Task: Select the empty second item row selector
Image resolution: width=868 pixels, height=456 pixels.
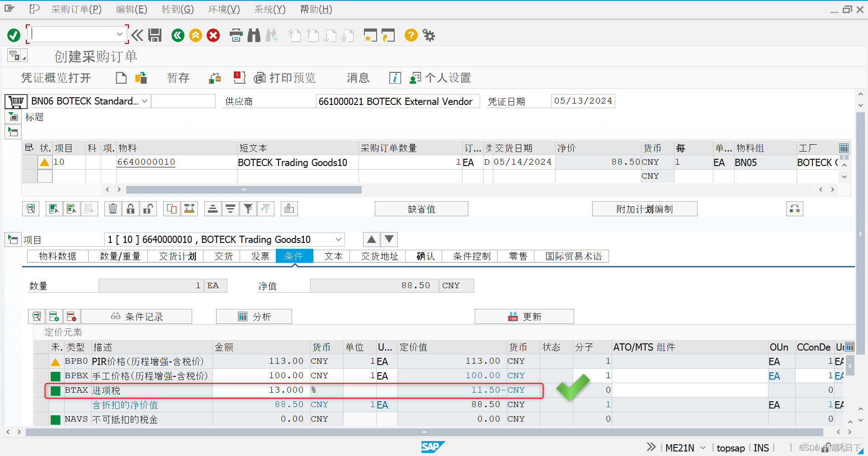Action: click(x=30, y=176)
